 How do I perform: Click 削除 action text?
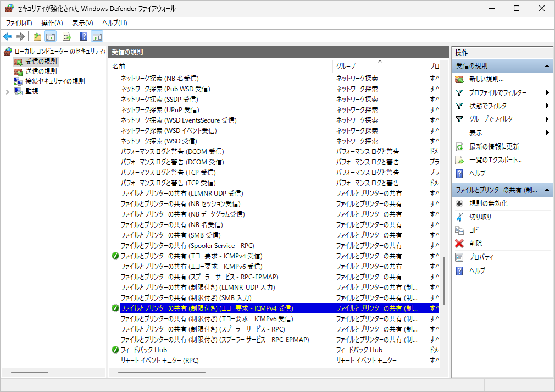coord(476,244)
